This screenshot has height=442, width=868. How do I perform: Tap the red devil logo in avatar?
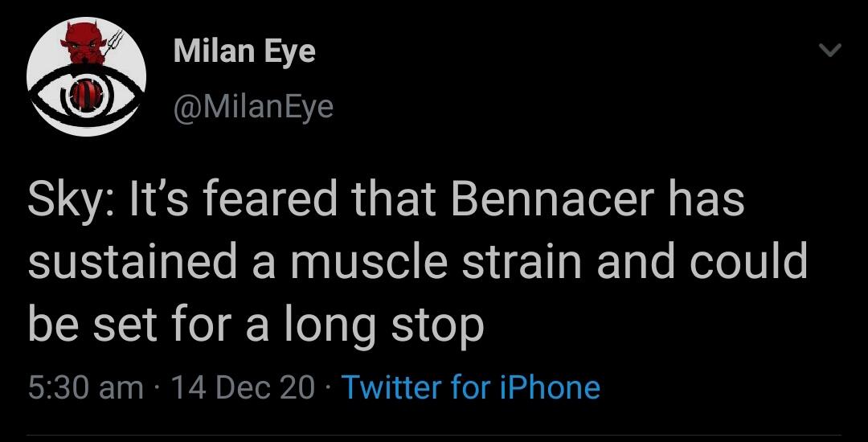click(83, 44)
